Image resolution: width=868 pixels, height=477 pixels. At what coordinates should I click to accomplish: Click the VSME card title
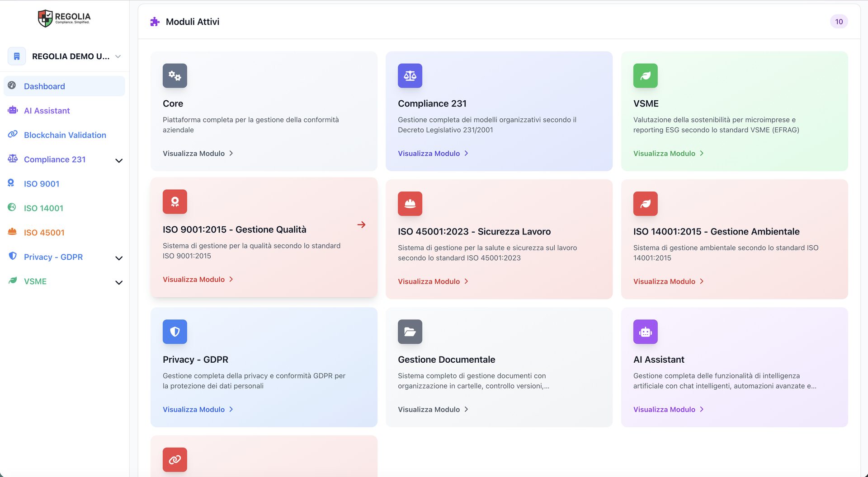point(646,103)
